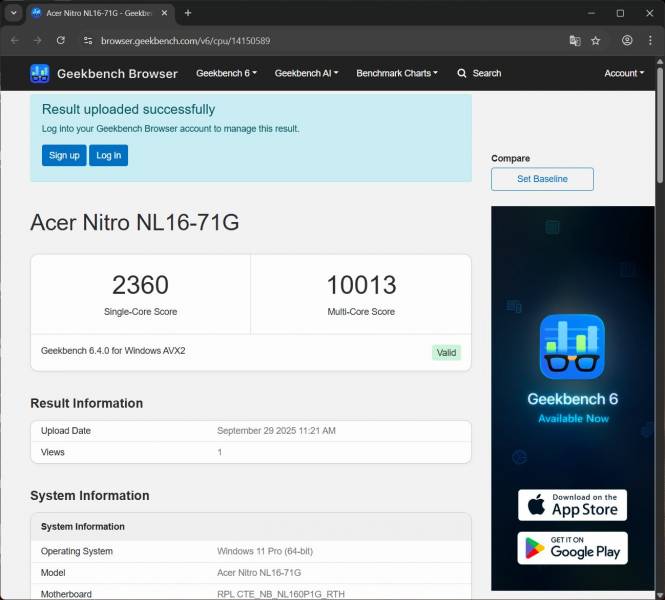Reload the page with the refresh icon
This screenshot has width=665, height=600.
point(61,40)
